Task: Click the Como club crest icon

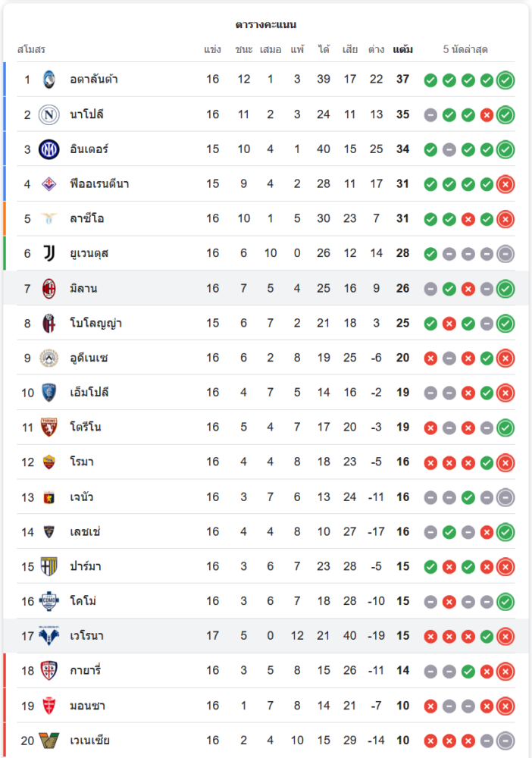Action: pyautogui.click(x=49, y=601)
